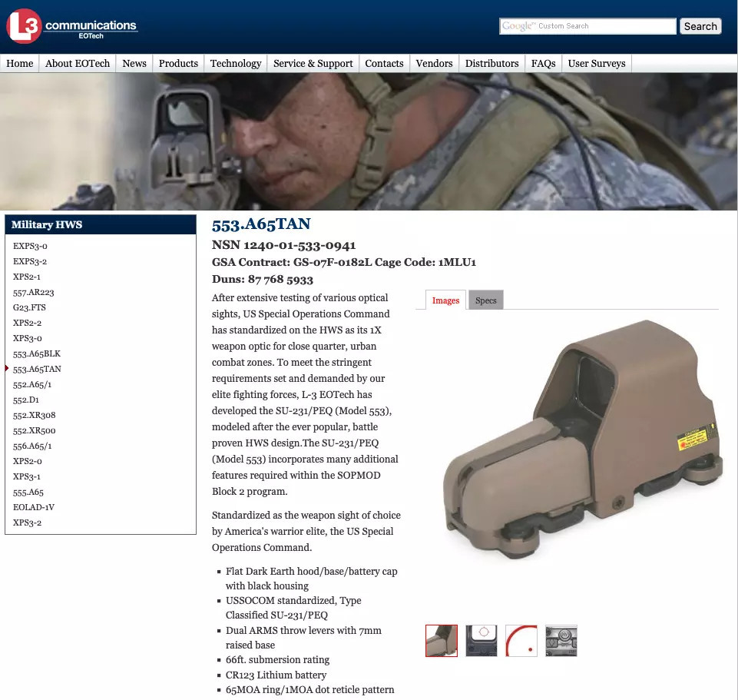This screenshot has width=738, height=700.
Task: Open the 552.A65/1 product link
Action: (x=32, y=384)
